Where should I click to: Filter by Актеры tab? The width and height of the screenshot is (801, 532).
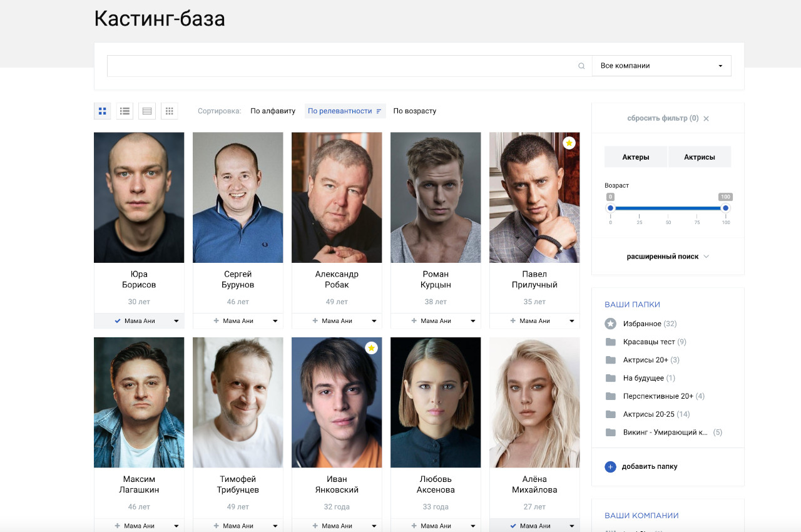tap(635, 157)
